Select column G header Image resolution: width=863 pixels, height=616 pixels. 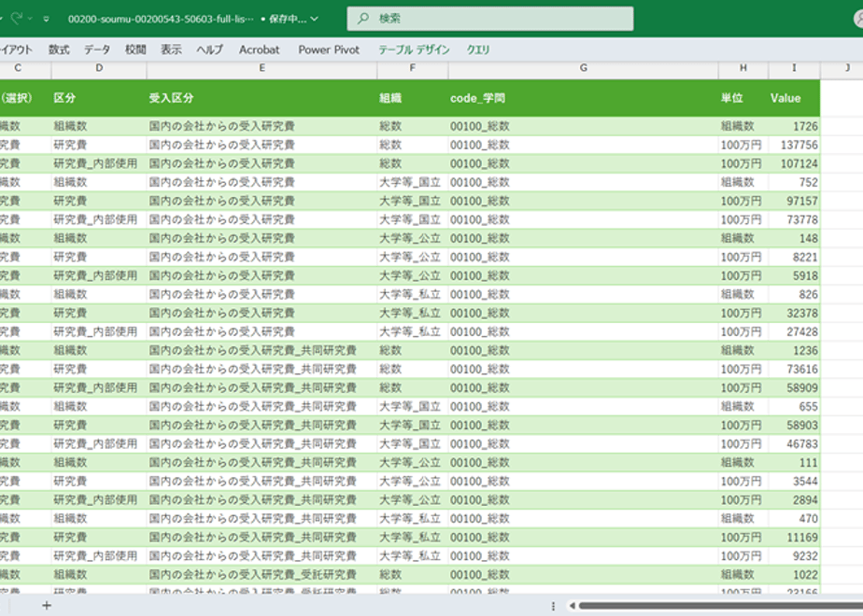click(584, 68)
